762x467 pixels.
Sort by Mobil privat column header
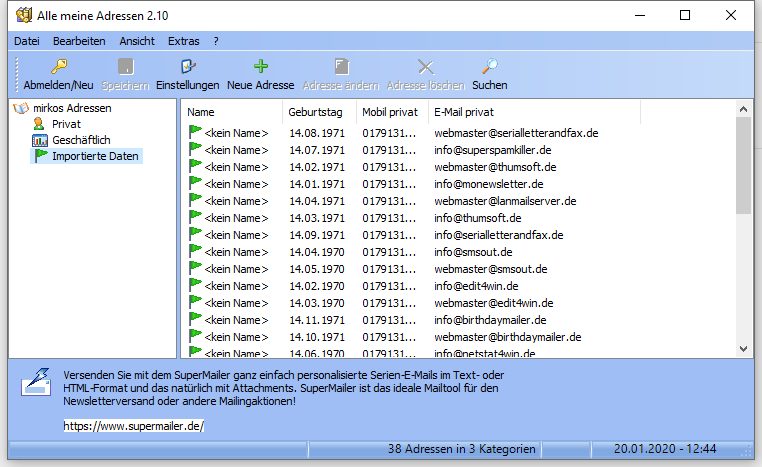[x=392, y=112]
